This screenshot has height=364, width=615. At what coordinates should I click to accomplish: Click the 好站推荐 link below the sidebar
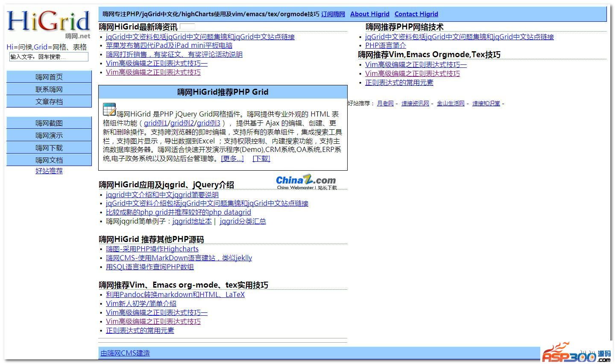point(49,171)
